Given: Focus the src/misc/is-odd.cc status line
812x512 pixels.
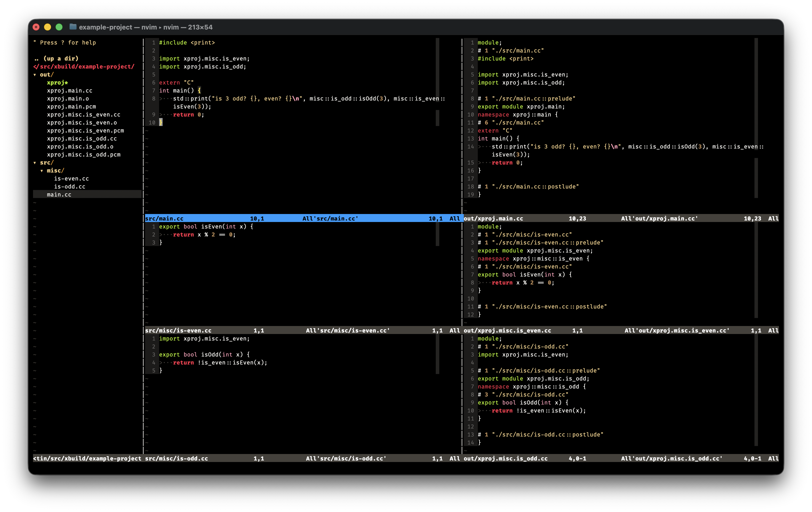Looking at the screenshot, I should click(x=304, y=459).
